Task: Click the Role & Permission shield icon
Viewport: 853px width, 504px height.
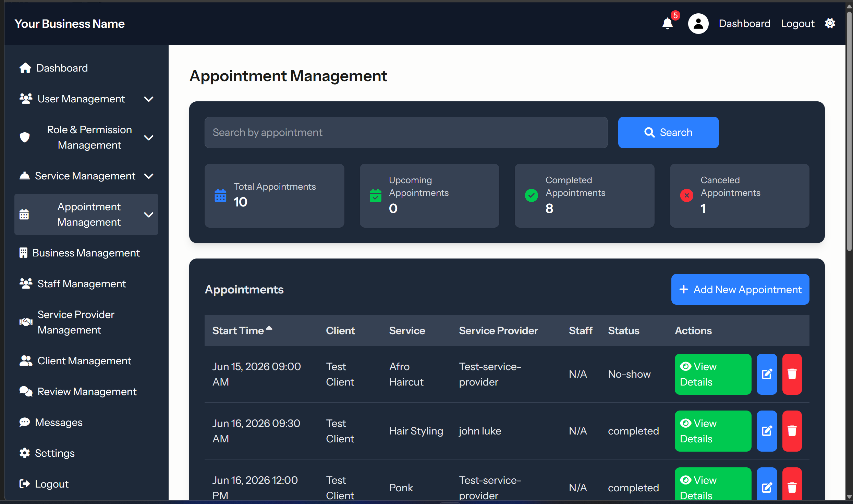Action: click(25, 138)
